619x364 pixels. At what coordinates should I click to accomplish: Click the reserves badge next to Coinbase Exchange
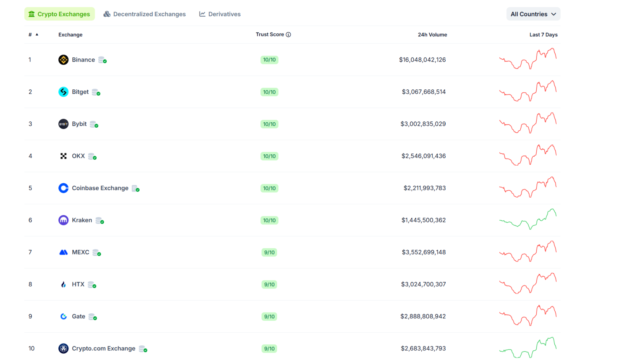click(x=136, y=188)
